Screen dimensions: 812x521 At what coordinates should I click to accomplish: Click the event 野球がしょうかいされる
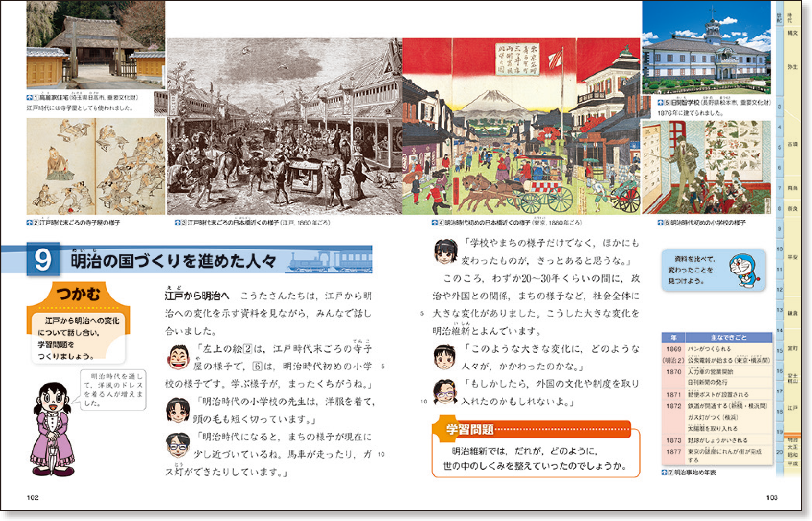pos(717,440)
